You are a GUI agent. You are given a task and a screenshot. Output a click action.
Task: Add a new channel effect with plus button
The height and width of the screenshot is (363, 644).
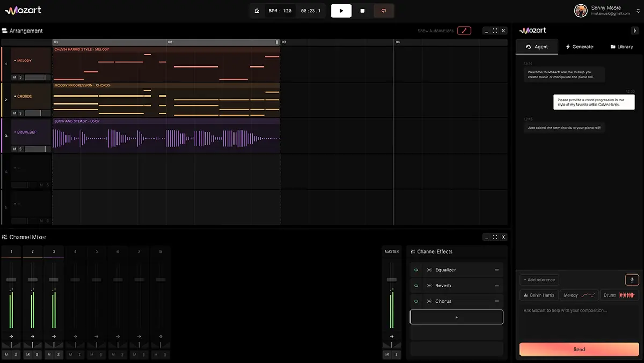(x=457, y=317)
